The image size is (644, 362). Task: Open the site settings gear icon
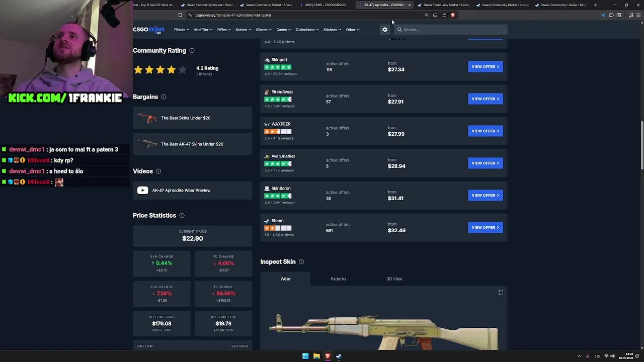(x=385, y=30)
